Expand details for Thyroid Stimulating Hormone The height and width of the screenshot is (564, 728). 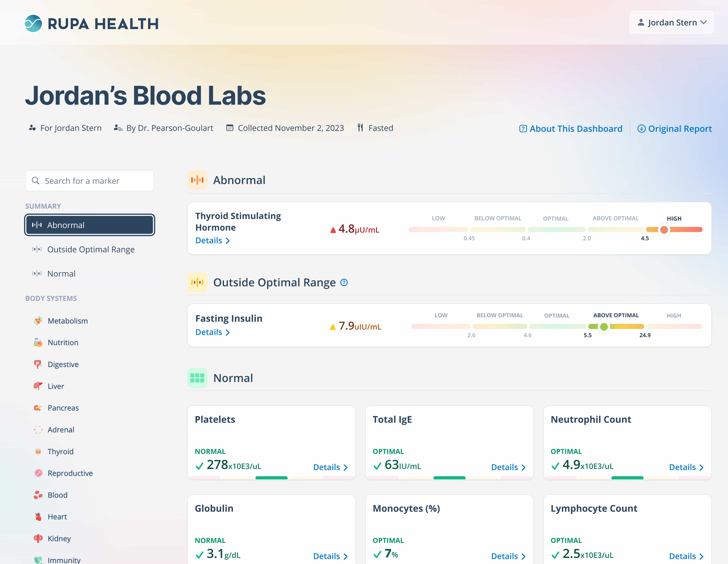pos(212,240)
